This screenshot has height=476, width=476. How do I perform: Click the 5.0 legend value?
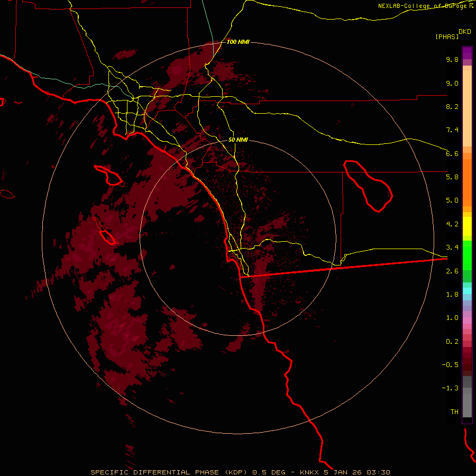[x=452, y=200]
